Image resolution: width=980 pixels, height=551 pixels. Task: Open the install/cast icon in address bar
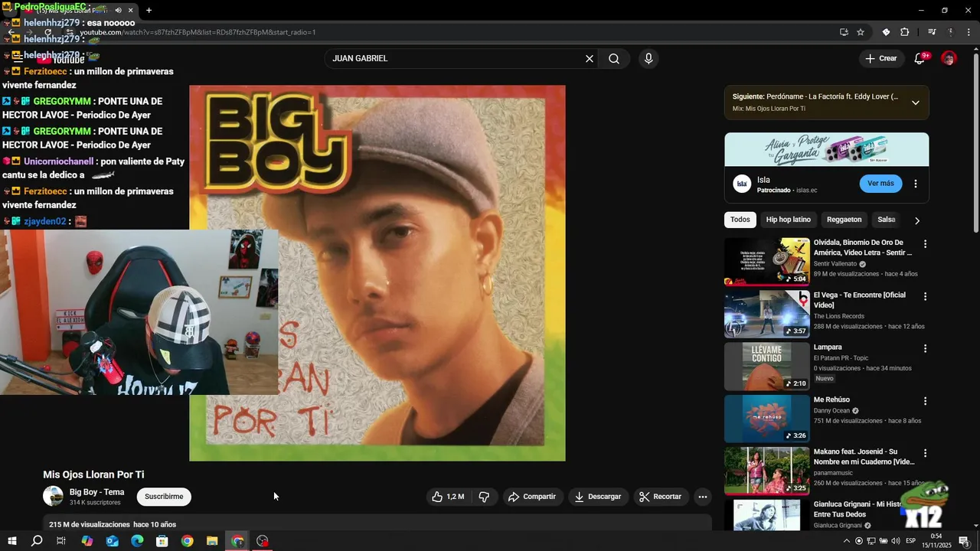[843, 32]
